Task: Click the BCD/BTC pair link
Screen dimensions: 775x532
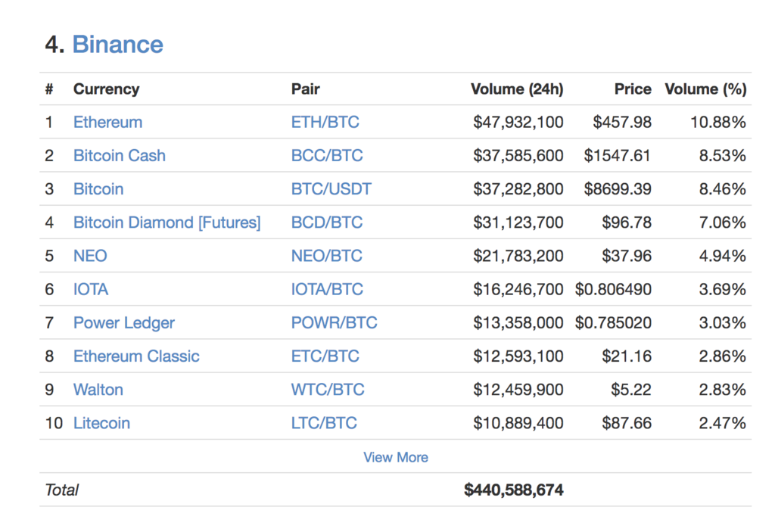Action: tap(327, 222)
